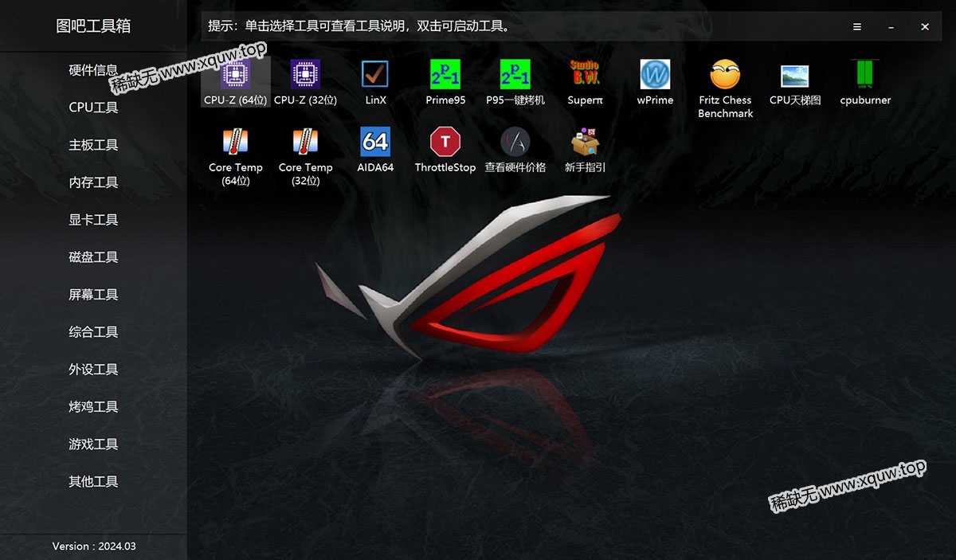Open the 游戏工具 category
Image resolution: width=956 pixels, height=560 pixels.
[x=93, y=444]
